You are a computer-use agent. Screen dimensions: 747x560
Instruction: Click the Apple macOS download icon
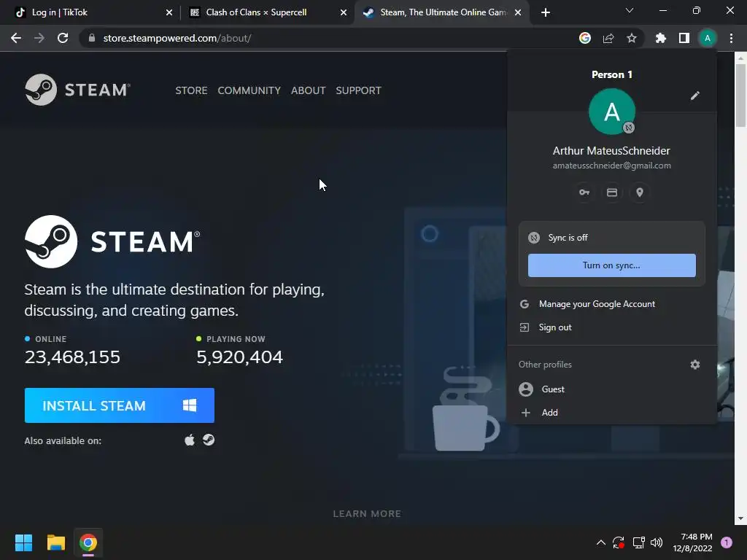(190, 440)
